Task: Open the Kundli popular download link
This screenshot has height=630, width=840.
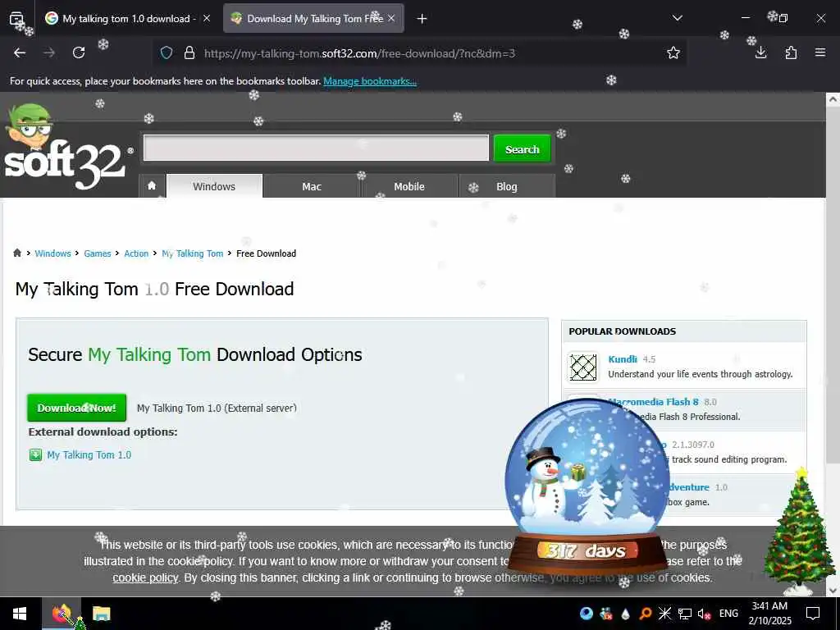Action: (x=623, y=359)
